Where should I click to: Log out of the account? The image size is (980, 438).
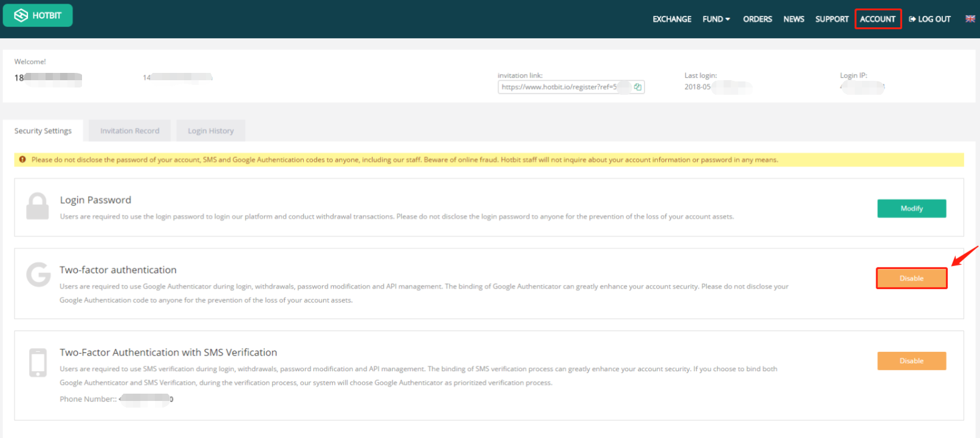pyautogui.click(x=930, y=19)
